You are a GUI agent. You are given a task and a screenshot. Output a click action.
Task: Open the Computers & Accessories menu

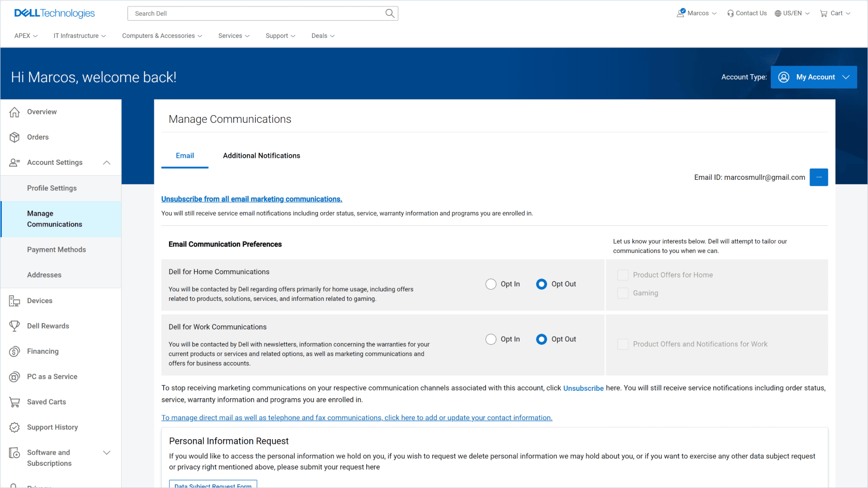coord(162,36)
